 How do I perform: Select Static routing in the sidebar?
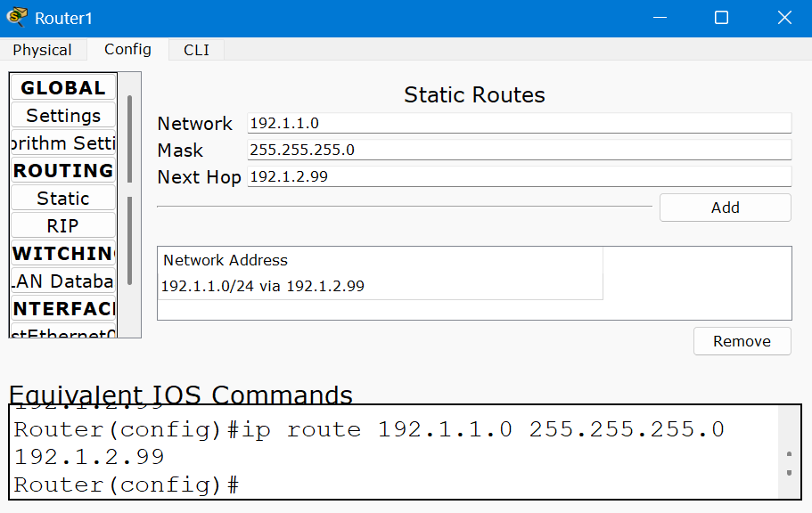[63, 199]
